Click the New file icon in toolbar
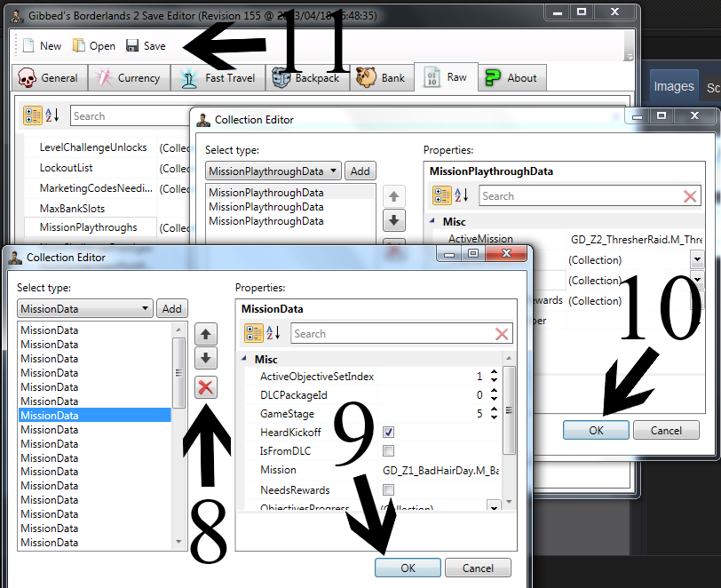This screenshot has height=588, width=721. coord(28,45)
